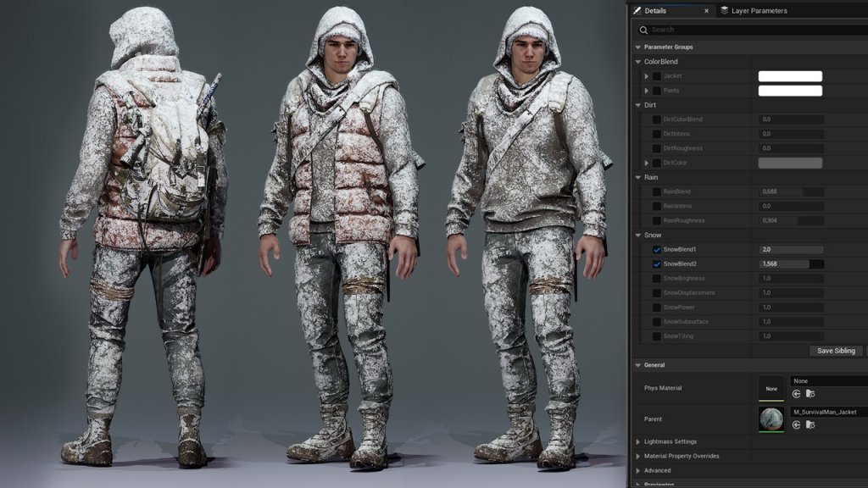Collapse the Rain group
The height and width of the screenshot is (488, 868).
pyautogui.click(x=637, y=178)
